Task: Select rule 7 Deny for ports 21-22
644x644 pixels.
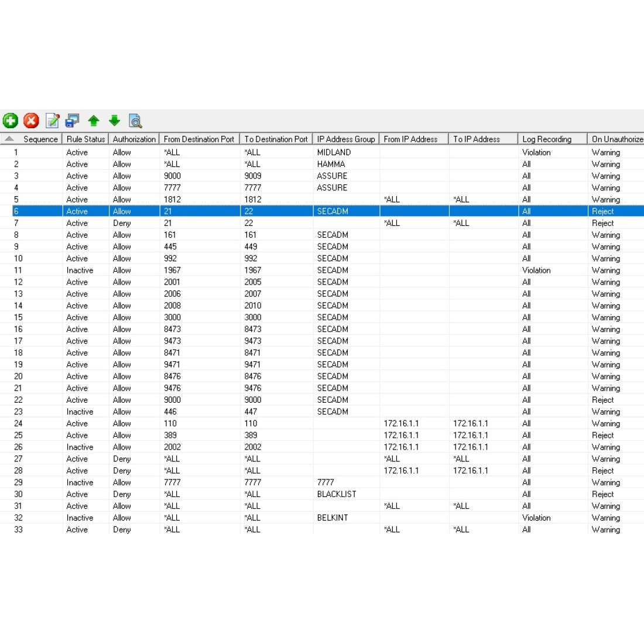Action: [122, 223]
